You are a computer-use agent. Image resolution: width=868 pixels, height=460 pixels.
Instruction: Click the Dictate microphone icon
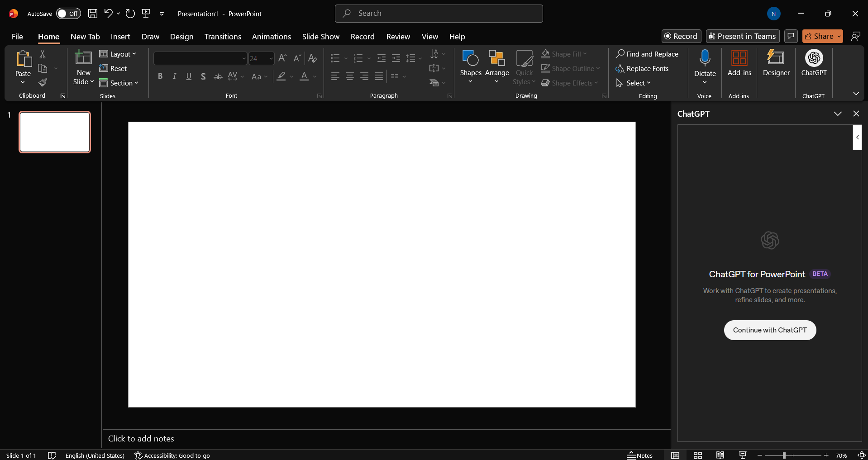[705, 58]
